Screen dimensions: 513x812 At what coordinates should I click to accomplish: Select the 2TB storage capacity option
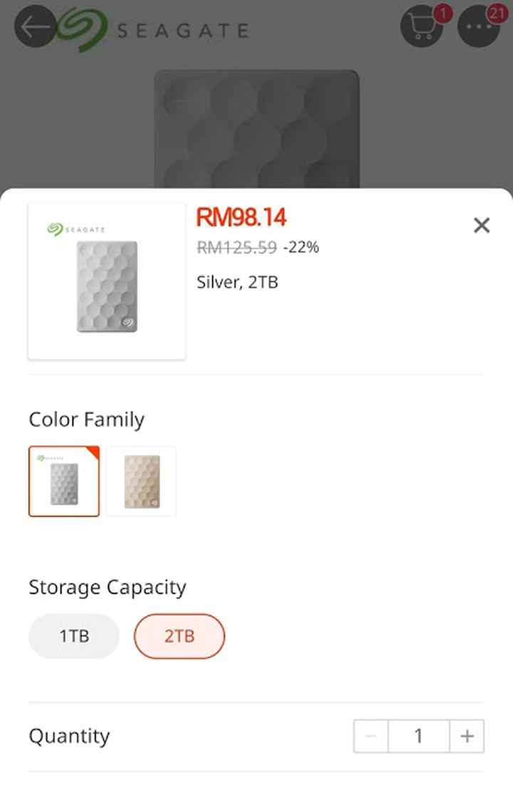pos(179,636)
